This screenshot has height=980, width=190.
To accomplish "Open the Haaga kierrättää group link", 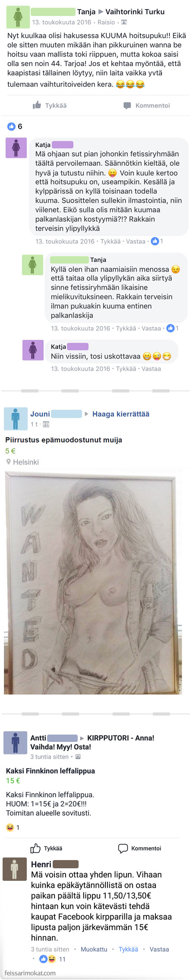I will click(x=121, y=414).
